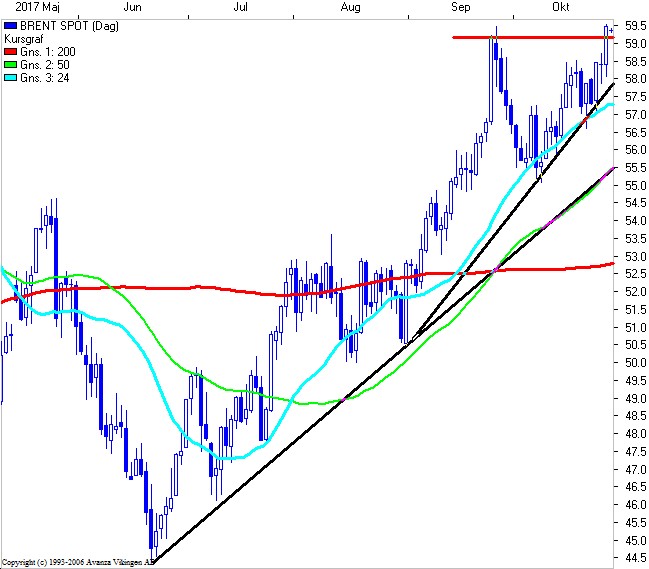Click the 'Jun' month axis label
Viewport: 649px width, 569px height.
coord(130,8)
